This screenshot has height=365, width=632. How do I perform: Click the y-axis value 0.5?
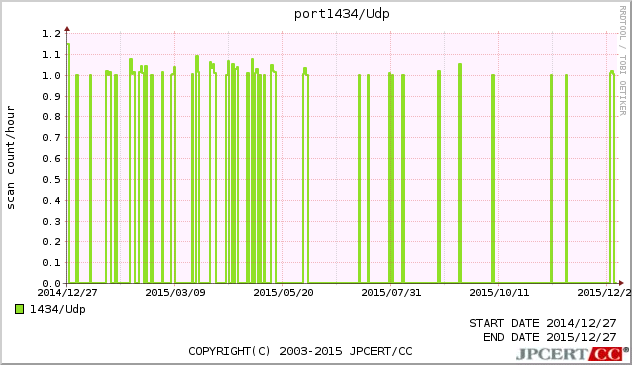tap(52, 179)
